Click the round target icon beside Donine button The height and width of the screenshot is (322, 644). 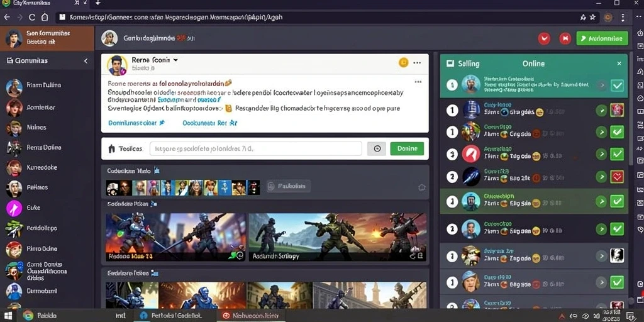click(x=377, y=148)
